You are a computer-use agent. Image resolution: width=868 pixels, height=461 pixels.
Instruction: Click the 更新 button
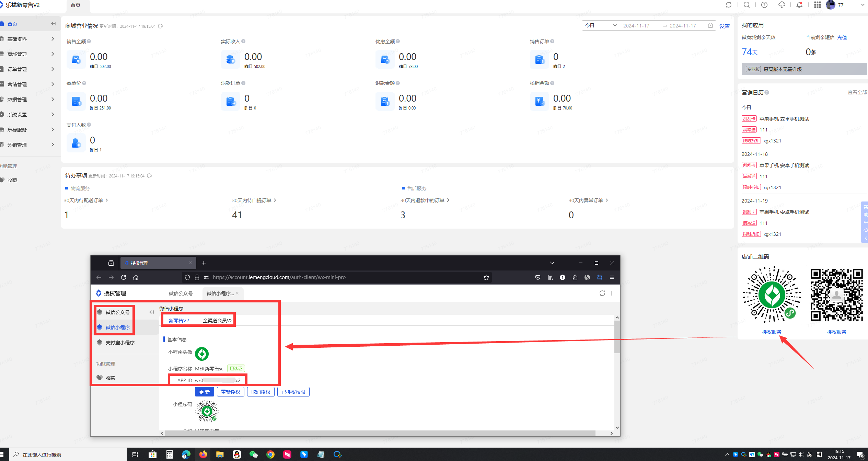click(205, 392)
